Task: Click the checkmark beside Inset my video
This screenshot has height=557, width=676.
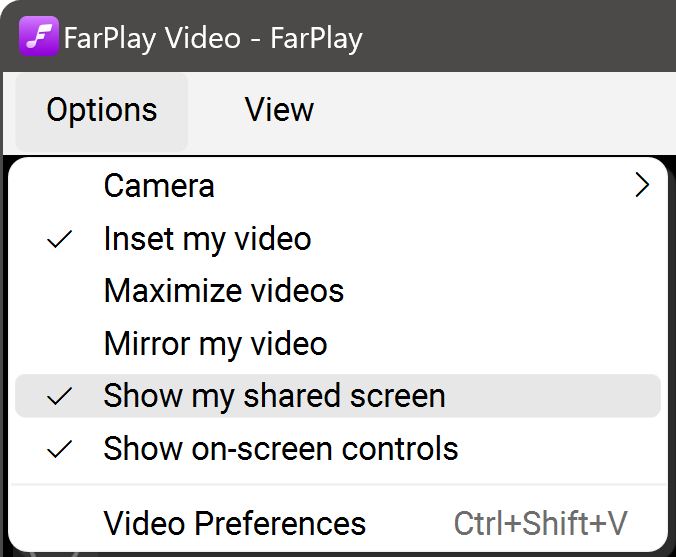Action: click(x=60, y=240)
